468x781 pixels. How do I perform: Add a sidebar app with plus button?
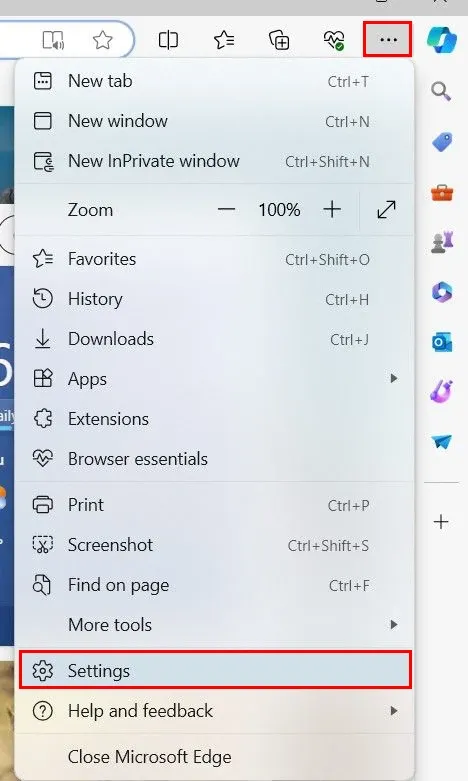pyautogui.click(x=441, y=521)
